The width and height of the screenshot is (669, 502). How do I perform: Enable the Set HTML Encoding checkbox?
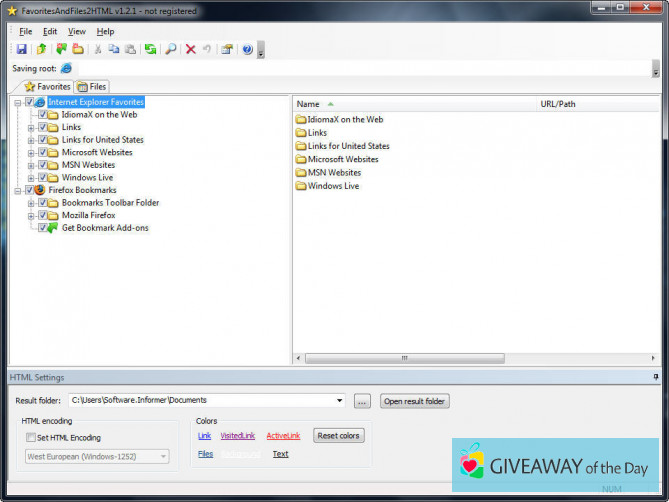[x=31, y=438]
